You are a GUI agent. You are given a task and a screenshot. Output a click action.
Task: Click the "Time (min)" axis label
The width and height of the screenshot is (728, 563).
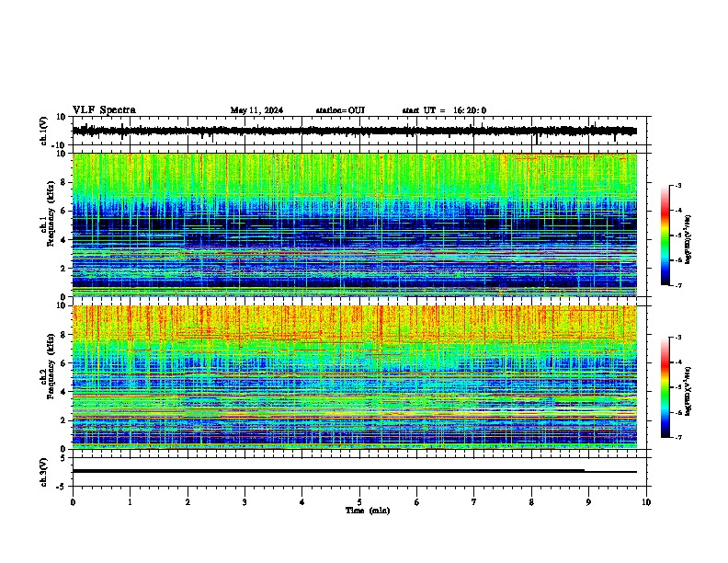368,511
